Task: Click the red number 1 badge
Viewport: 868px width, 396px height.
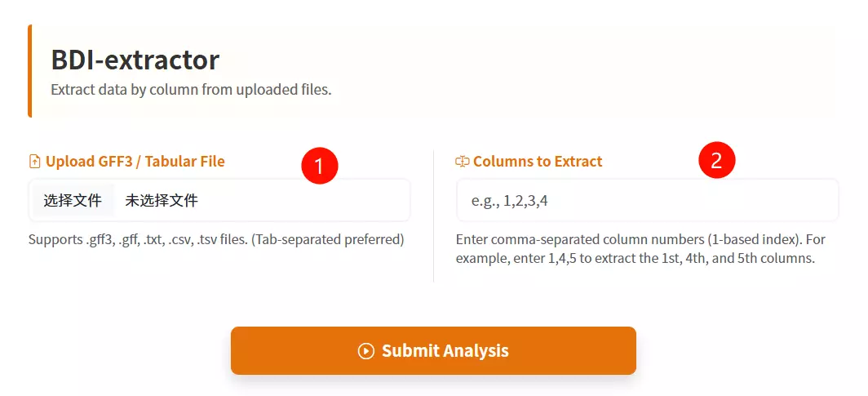Action: point(319,166)
